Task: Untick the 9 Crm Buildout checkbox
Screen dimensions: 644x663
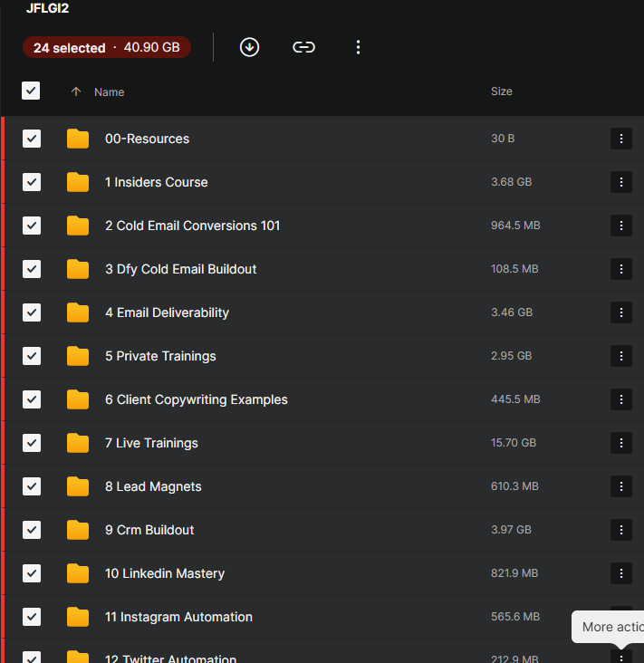Action: tap(32, 530)
